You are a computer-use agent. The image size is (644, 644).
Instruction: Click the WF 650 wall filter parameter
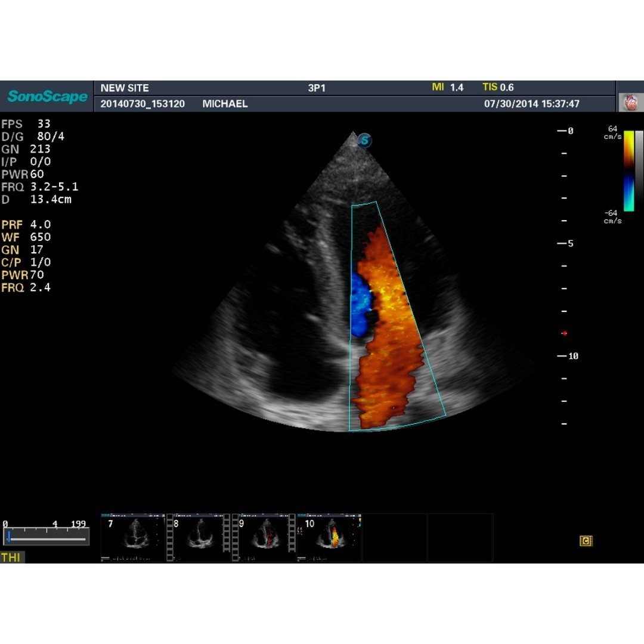tap(26, 237)
